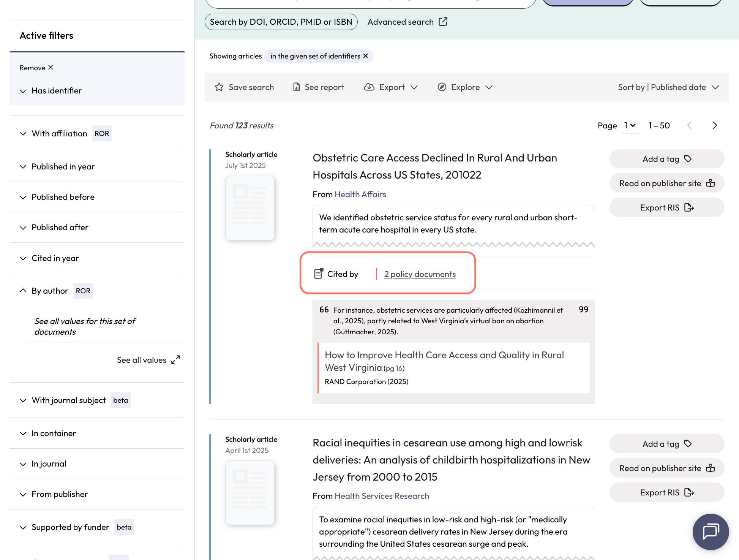
Task: Click Cited by document icon in the Obstetric Care article
Action: (319, 273)
